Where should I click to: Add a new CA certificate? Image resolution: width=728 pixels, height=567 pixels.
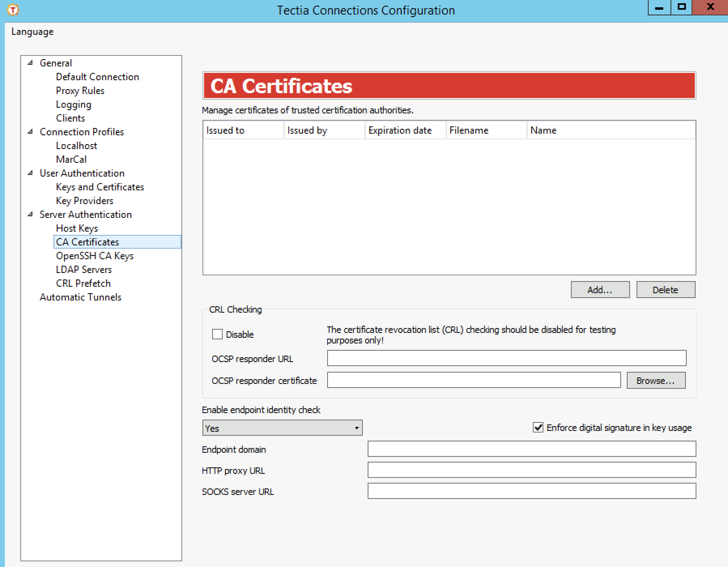(600, 290)
